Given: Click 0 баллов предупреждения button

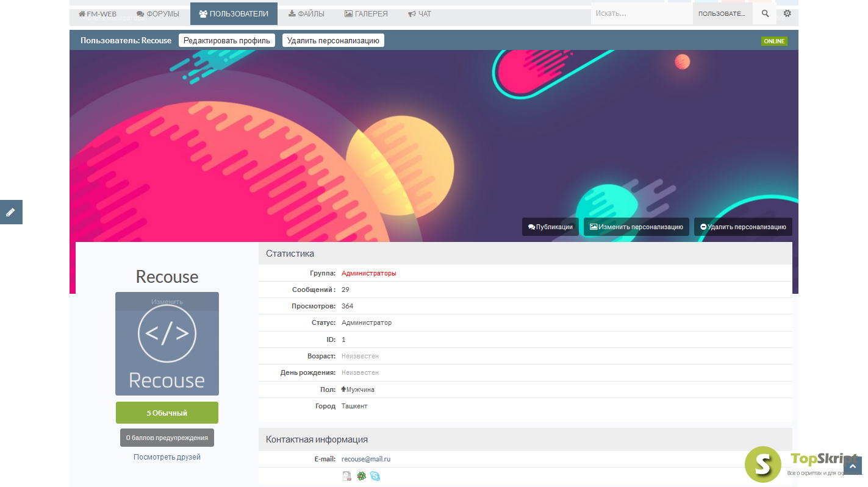Looking at the screenshot, I should 167,438.
